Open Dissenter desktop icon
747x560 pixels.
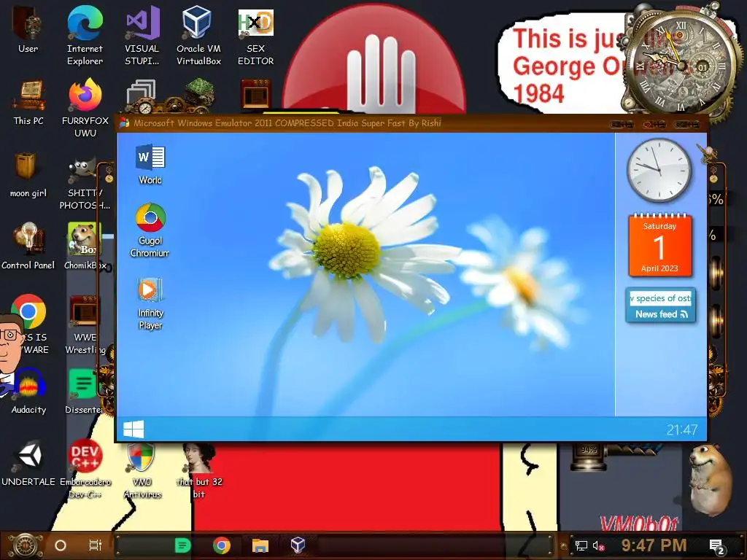coord(84,392)
